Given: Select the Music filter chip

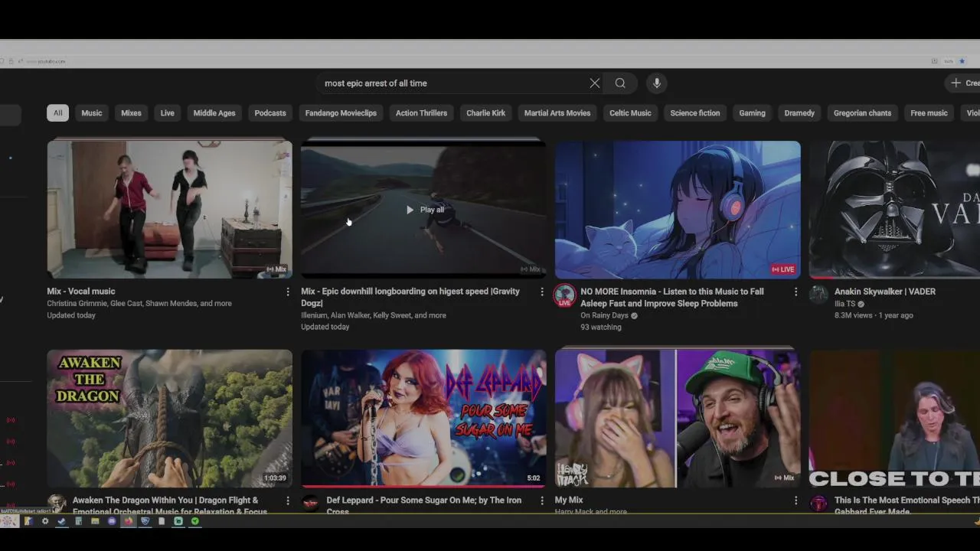Looking at the screenshot, I should pos(92,113).
